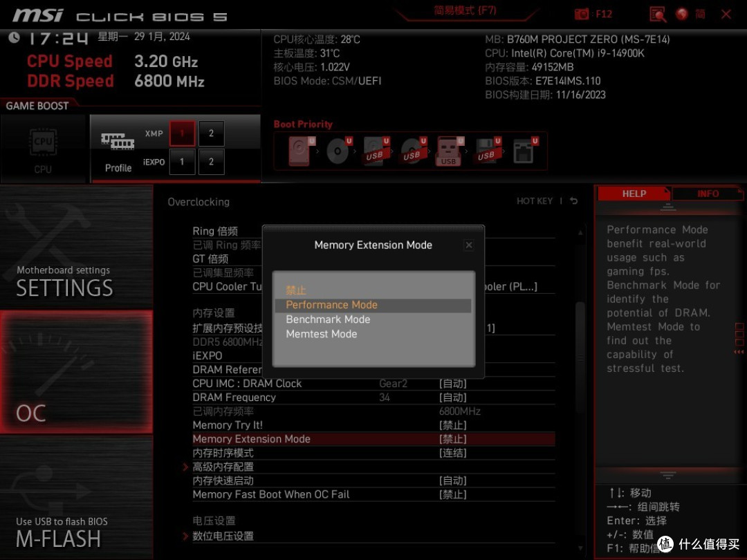The height and width of the screenshot is (560, 747).
Task: Open Memory Try It! [禁止] dropdown
Action: pos(452,425)
